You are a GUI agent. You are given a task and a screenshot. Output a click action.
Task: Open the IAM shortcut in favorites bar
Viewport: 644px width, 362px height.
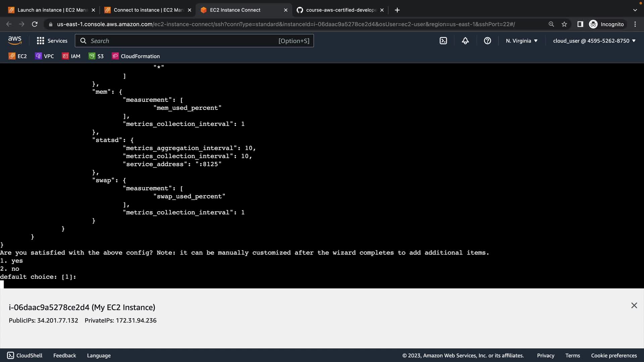click(71, 56)
